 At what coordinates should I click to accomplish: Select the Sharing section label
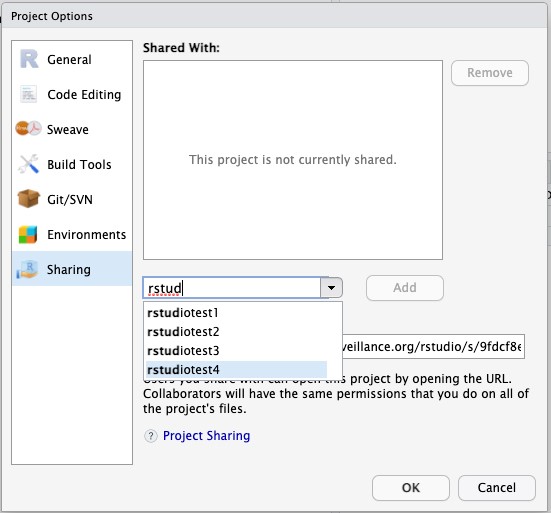(69, 270)
